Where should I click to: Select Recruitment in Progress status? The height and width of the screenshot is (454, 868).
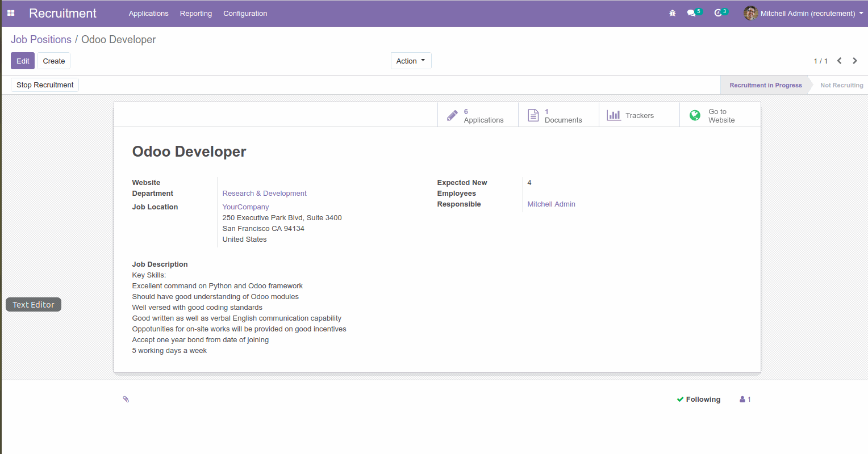765,85
